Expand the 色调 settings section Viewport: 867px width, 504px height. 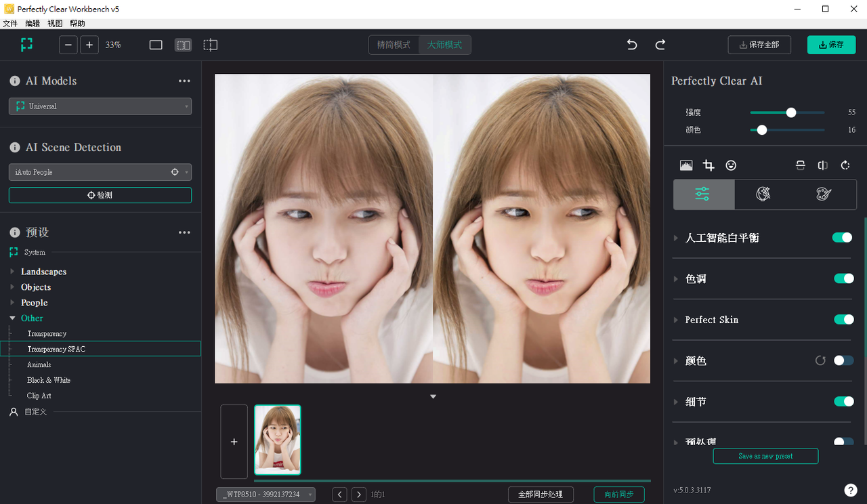[696, 279]
